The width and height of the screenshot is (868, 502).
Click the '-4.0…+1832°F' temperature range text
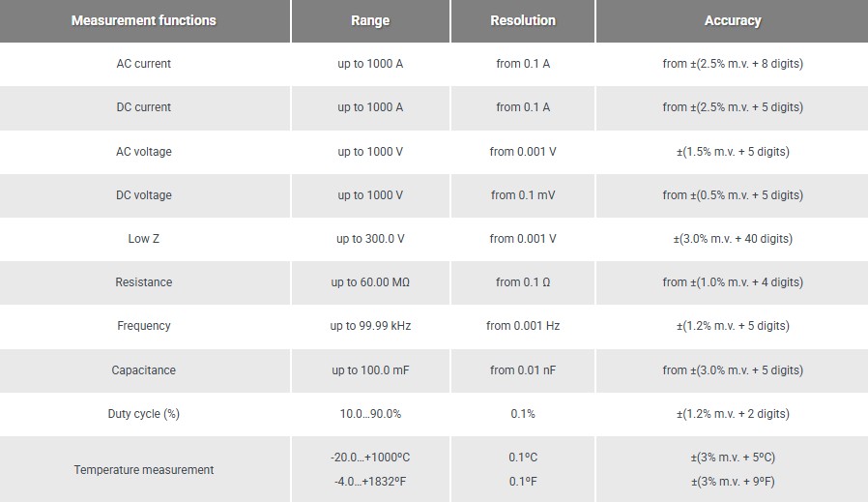[x=370, y=481]
